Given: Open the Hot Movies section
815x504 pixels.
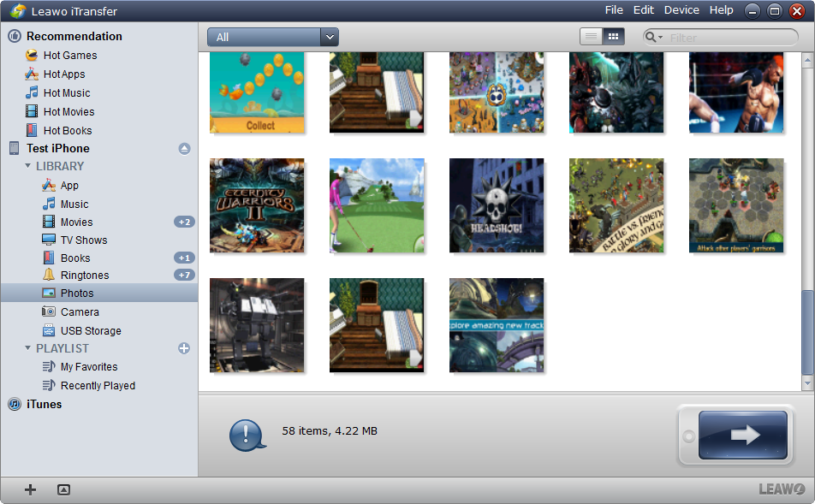Looking at the screenshot, I should tap(68, 112).
